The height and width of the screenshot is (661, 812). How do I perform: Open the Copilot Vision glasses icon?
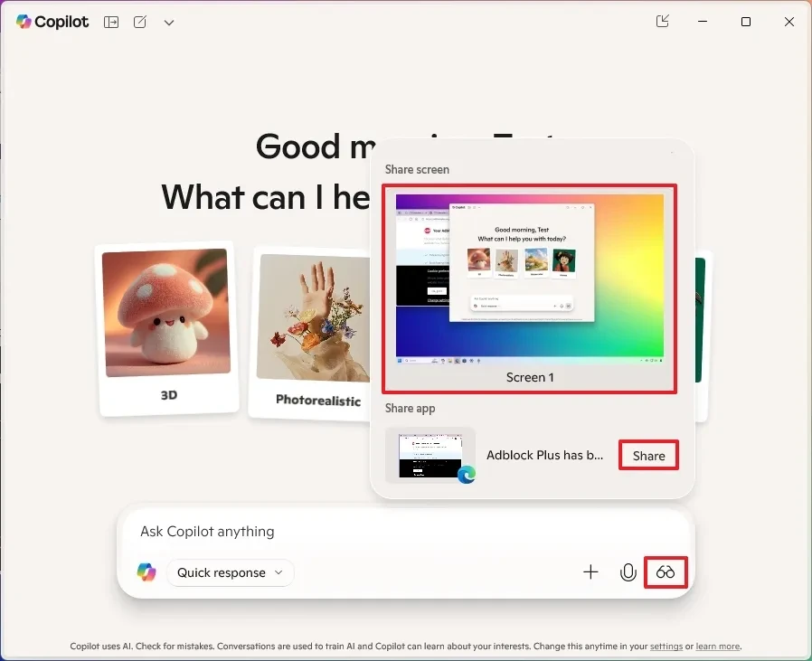click(x=666, y=571)
